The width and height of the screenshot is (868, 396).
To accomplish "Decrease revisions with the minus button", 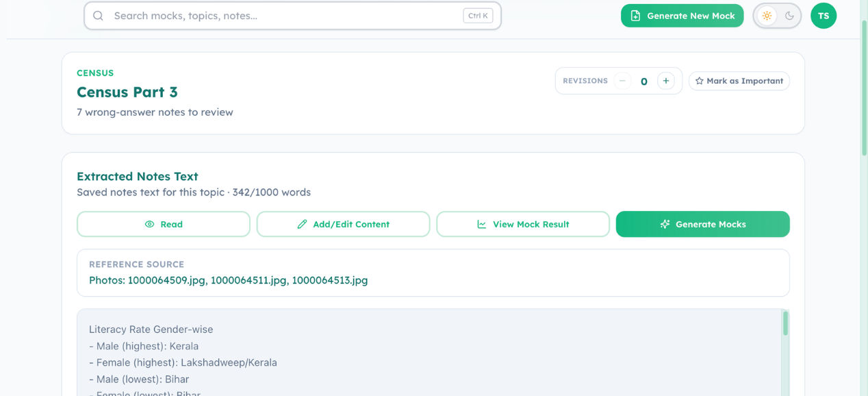I will tap(622, 81).
